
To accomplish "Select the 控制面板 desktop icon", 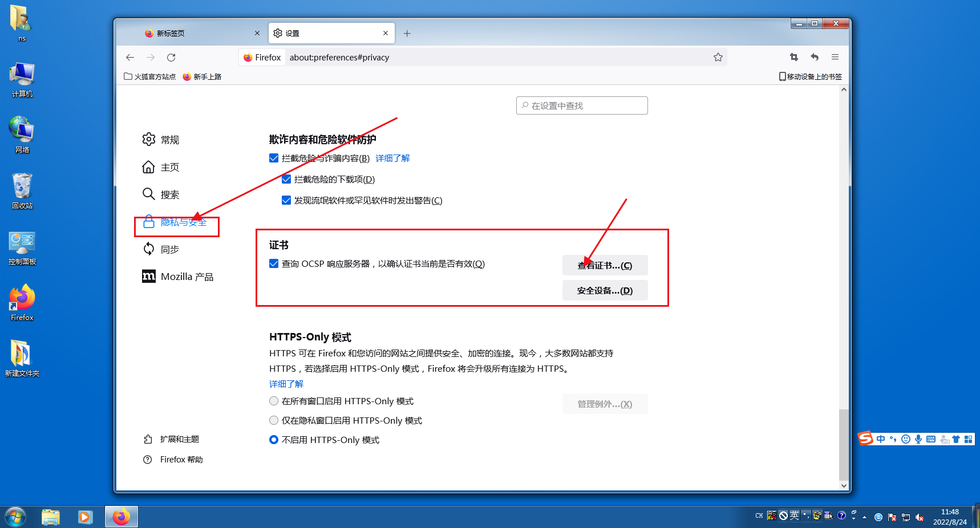I will click(22, 247).
